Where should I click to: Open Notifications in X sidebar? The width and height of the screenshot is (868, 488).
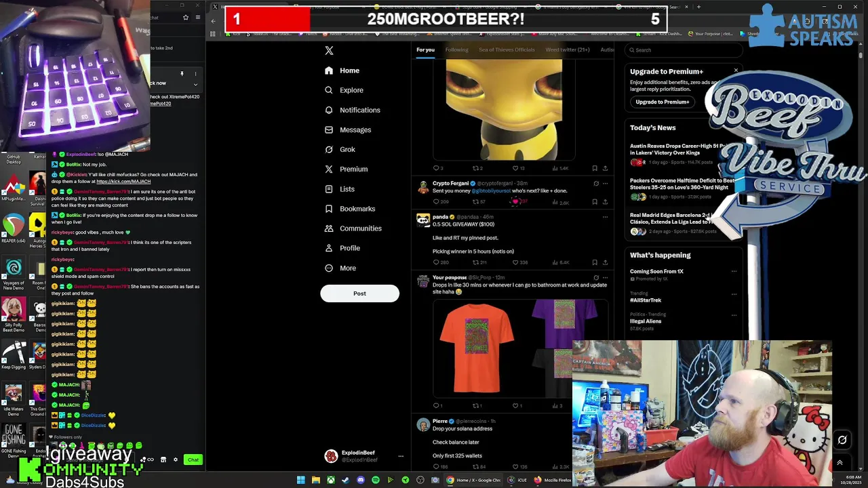click(x=352, y=110)
